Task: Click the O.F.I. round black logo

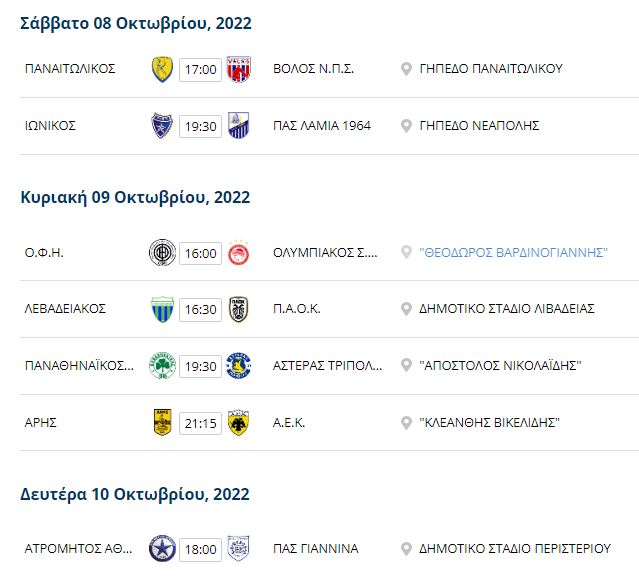Action: [162, 252]
